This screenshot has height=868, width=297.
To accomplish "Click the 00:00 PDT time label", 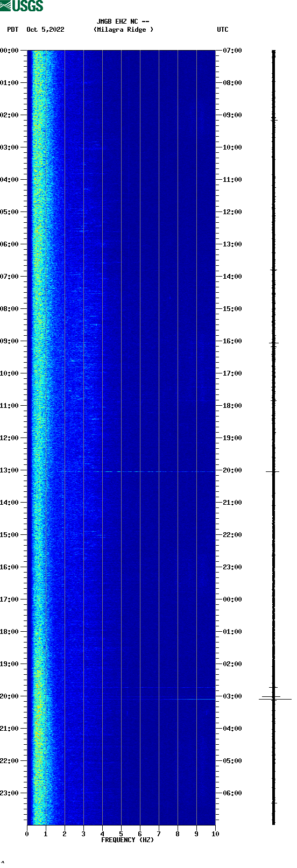I will tap(10, 51).
